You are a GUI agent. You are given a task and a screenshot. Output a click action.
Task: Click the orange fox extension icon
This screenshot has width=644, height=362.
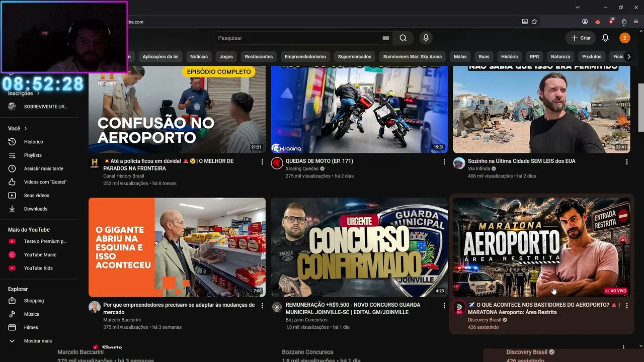pyautogui.click(x=598, y=22)
